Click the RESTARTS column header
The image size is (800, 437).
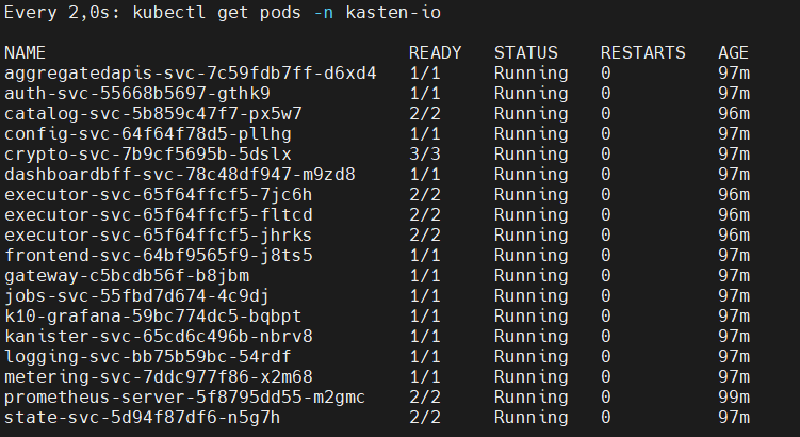pyautogui.click(x=643, y=53)
